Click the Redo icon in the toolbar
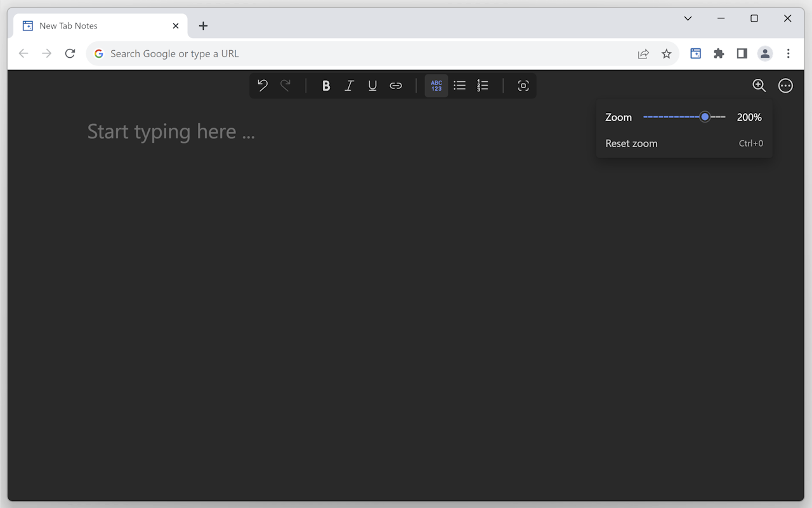Screen dimensions: 812x508 (285, 85)
